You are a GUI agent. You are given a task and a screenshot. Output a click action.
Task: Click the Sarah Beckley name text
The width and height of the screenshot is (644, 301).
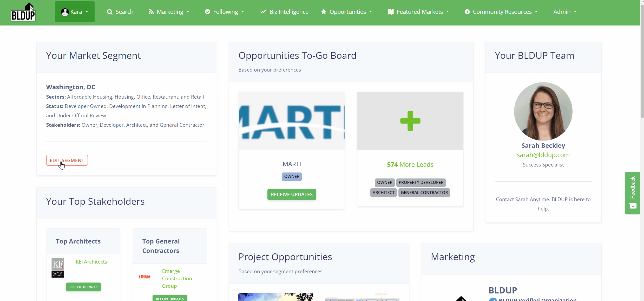[543, 146]
